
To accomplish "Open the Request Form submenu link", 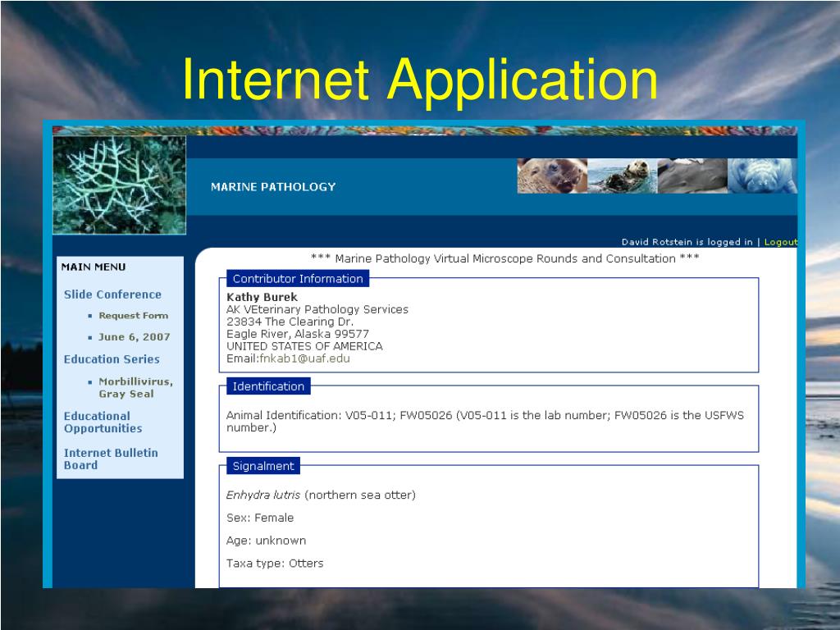I will (133, 316).
